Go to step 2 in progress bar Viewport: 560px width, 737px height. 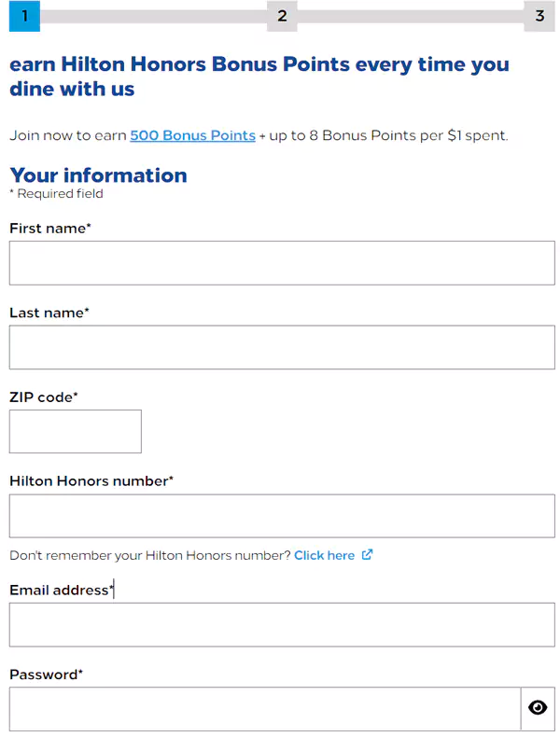[x=282, y=16]
